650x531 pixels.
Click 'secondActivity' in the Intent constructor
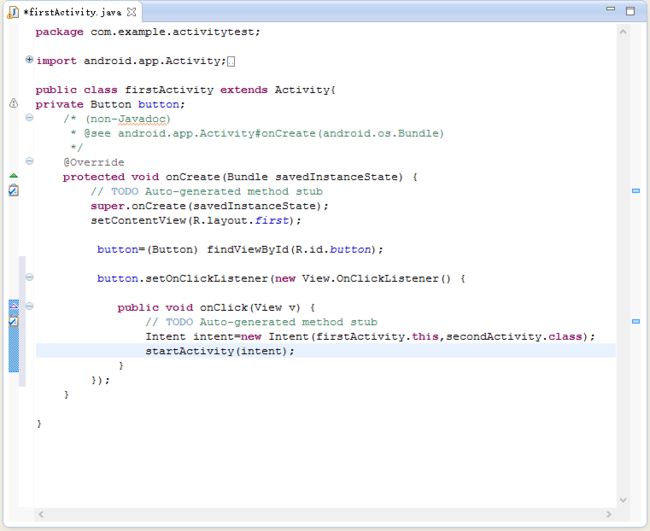(494, 337)
